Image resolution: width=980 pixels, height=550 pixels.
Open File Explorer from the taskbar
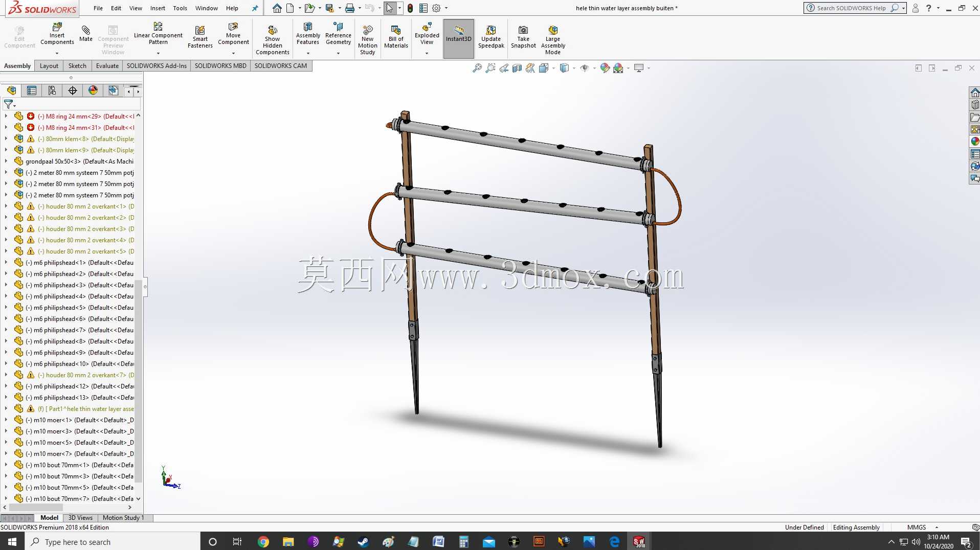coord(288,542)
